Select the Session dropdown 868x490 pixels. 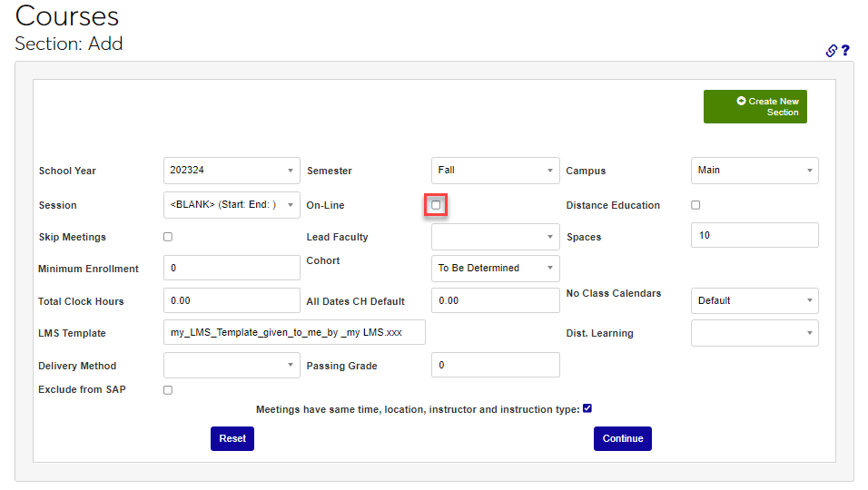point(232,205)
